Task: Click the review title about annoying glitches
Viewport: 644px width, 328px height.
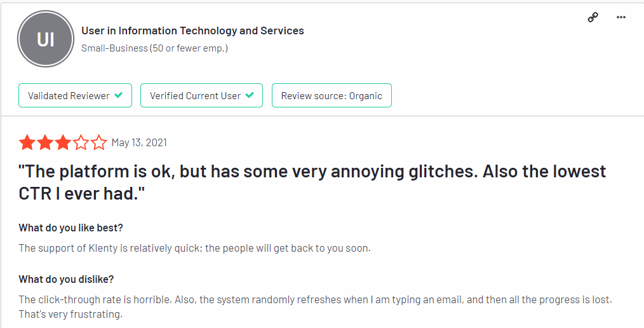Action: [312, 182]
